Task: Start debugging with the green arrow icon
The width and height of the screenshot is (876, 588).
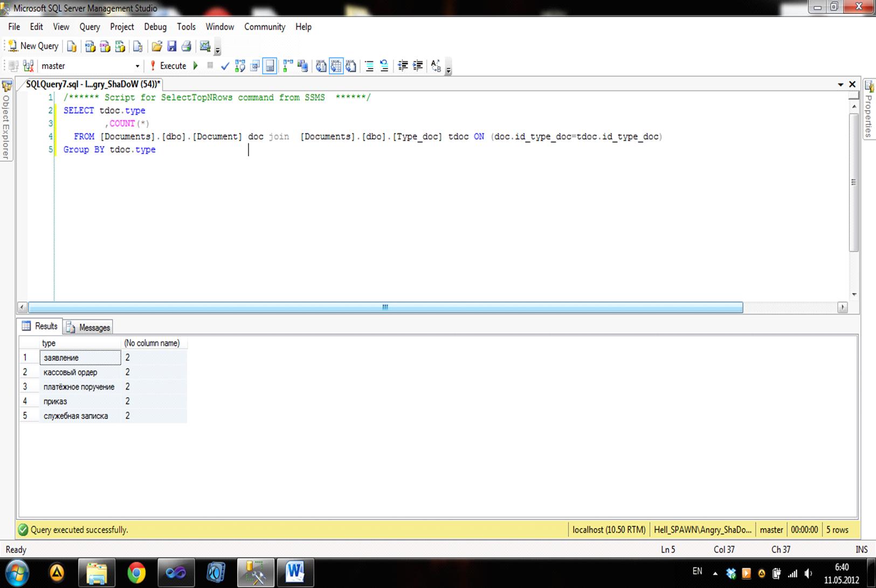Action: tap(196, 66)
